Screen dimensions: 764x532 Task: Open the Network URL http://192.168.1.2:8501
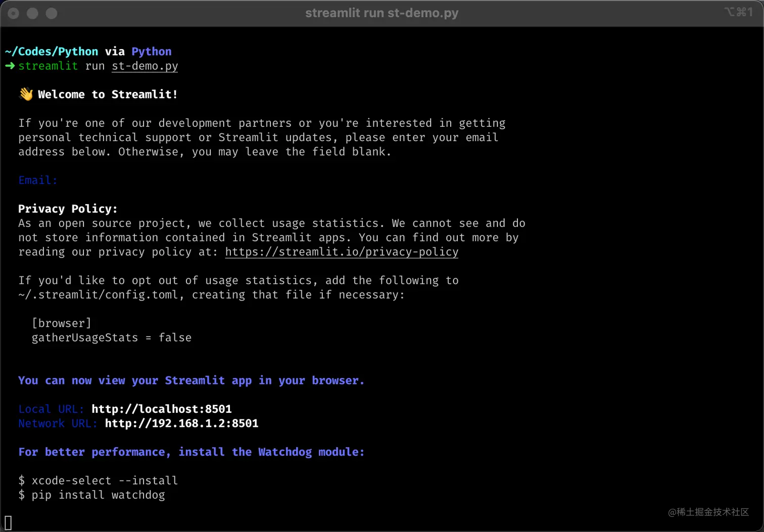coord(181,423)
